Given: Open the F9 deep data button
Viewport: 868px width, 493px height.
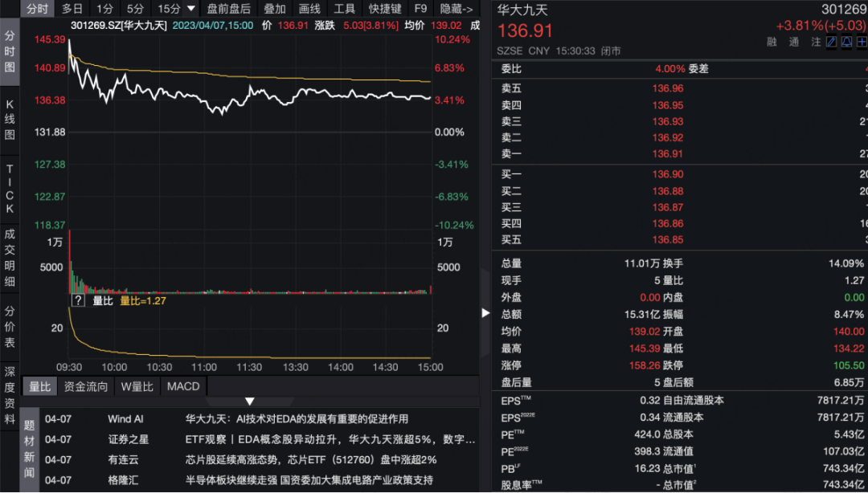Looking at the screenshot, I should [420, 8].
